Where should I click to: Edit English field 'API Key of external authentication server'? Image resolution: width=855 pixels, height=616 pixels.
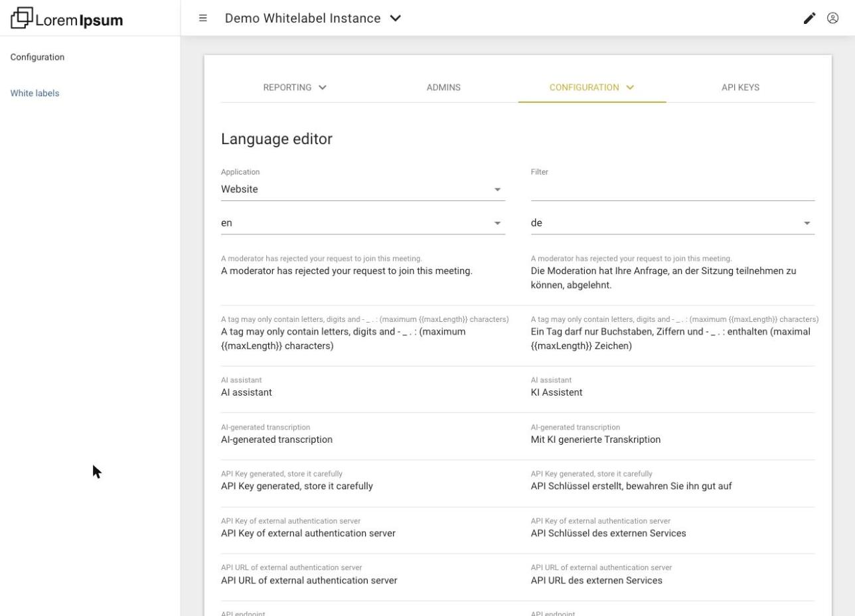[x=362, y=533]
